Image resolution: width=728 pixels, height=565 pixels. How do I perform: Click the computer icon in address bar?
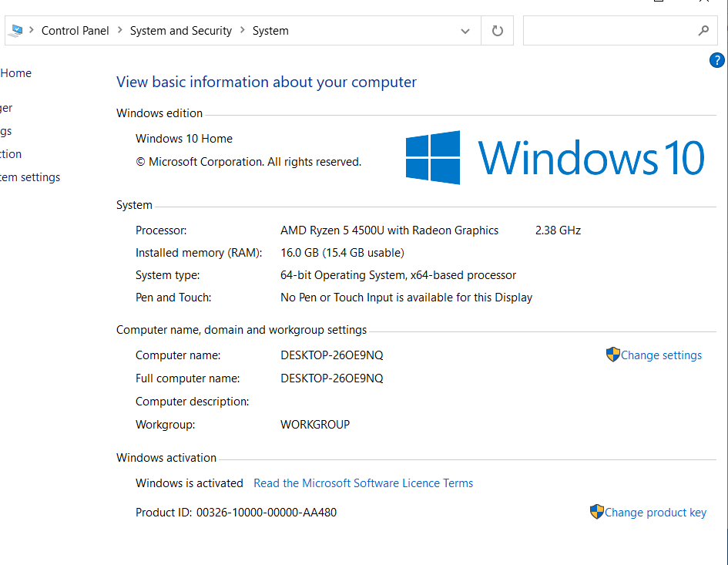click(15, 31)
